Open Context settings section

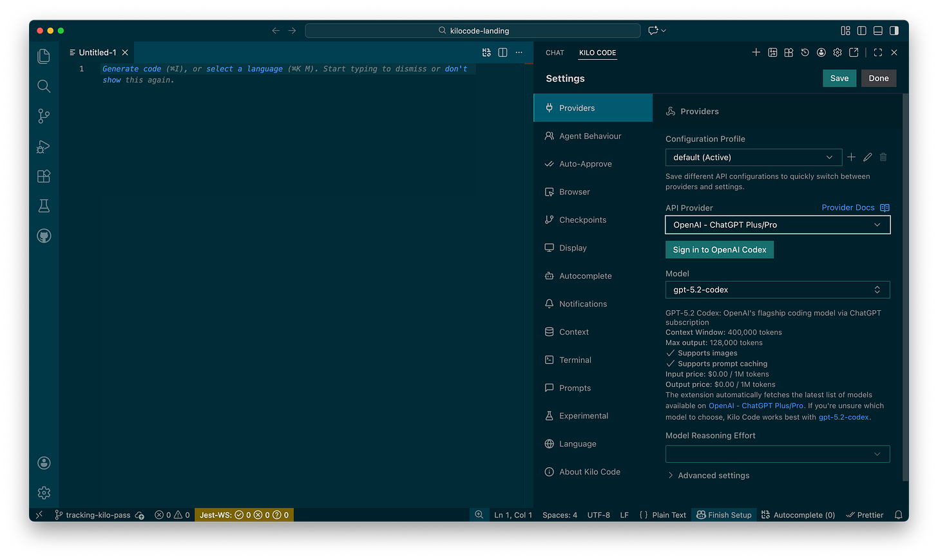pyautogui.click(x=593, y=331)
